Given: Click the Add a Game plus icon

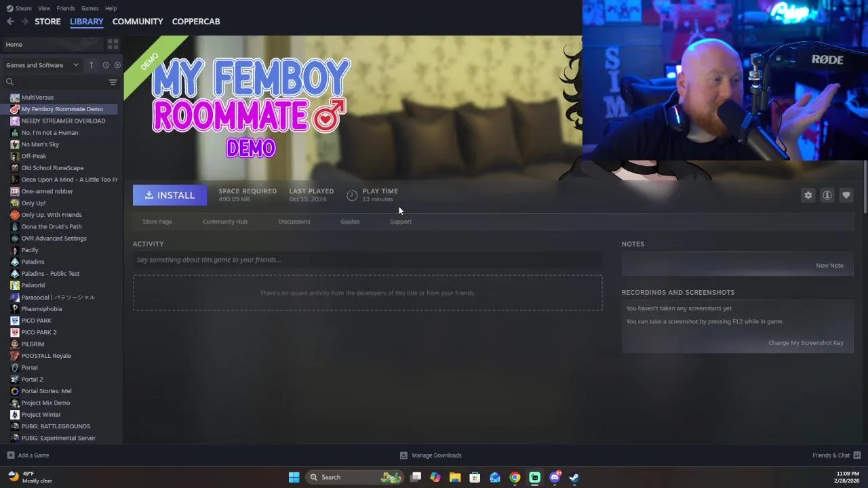Looking at the screenshot, I should click(x=10, y=455).
